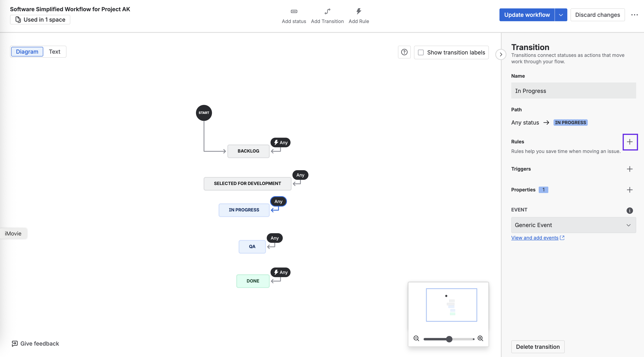Open the help question mark icon
The height and width of the screenshot is (357, 644).
click(404, 52)
